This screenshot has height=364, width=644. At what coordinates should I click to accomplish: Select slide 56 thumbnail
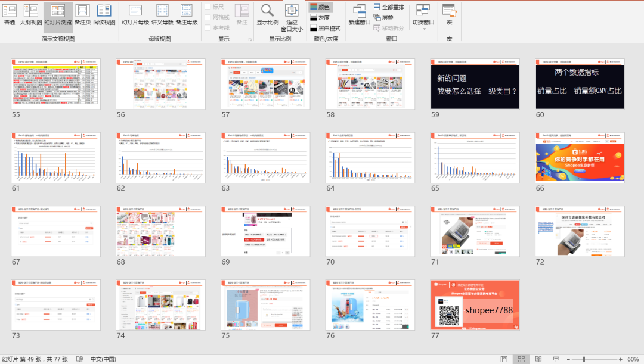(160, 84)
